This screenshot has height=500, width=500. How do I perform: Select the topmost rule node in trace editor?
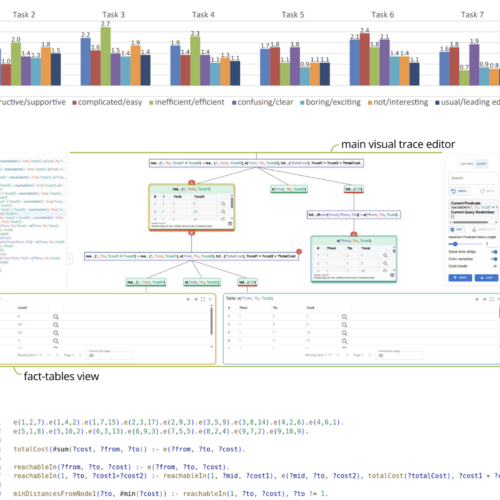pos(256,163)
